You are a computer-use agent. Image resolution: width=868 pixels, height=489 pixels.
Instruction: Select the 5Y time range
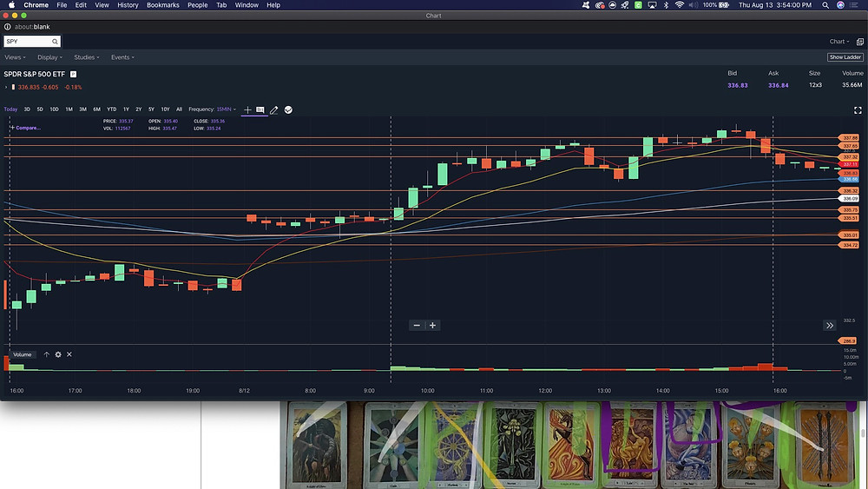(151, 109)
